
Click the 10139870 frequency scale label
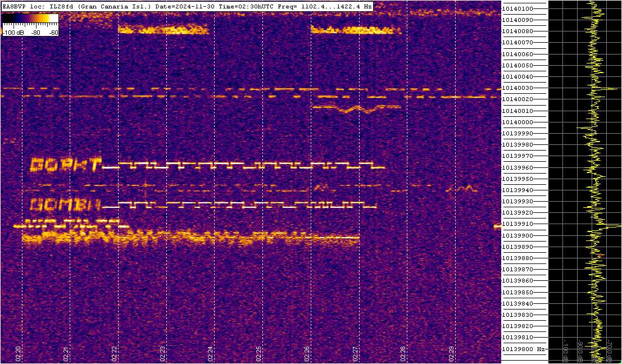tap(517, 269)
